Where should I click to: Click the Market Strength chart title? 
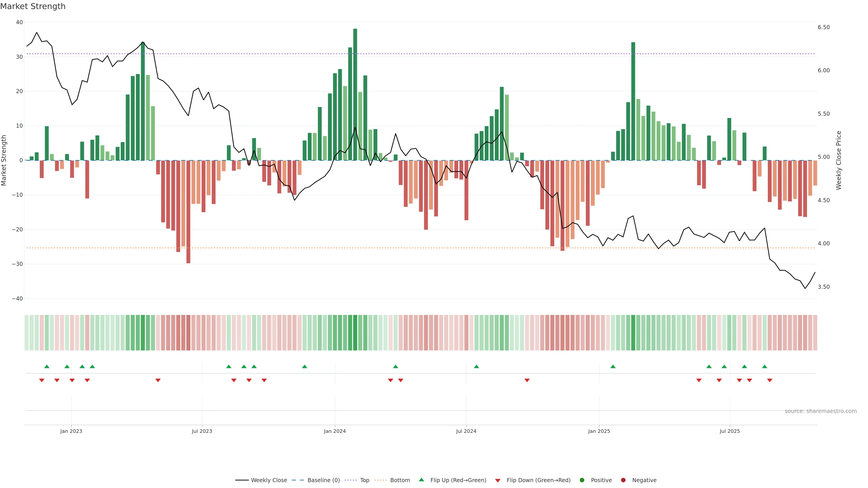pyautogui.click(x=33, y=6)
